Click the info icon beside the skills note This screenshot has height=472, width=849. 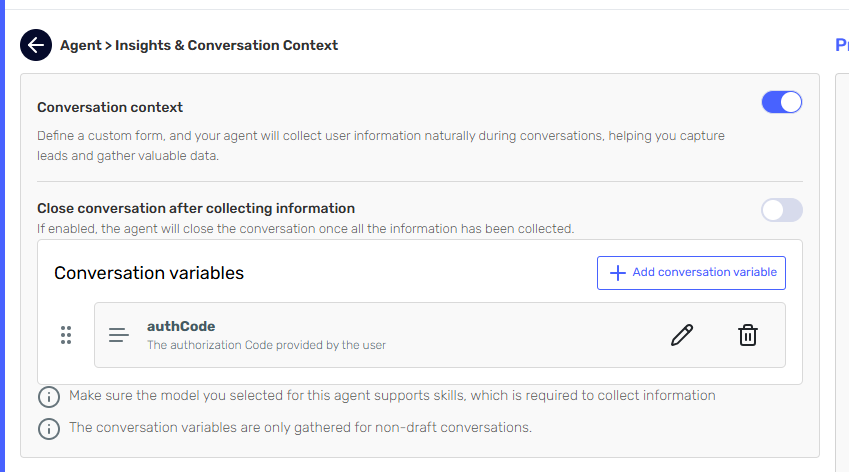(x=48, y=396)
